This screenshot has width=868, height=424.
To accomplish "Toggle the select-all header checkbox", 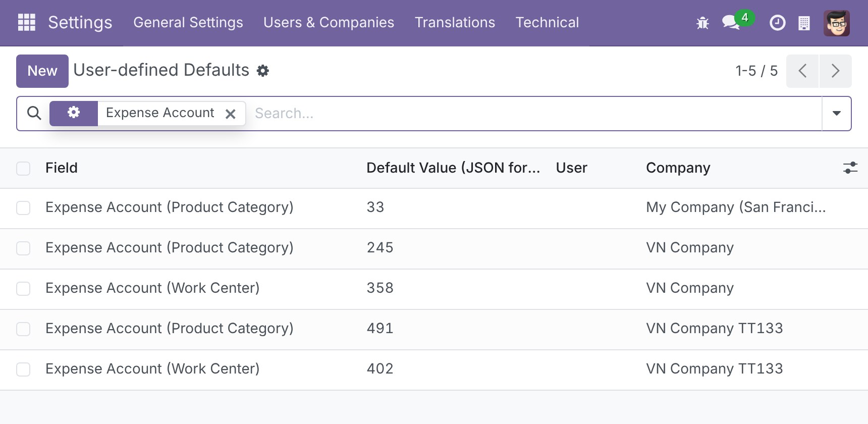I will coord(23,168).
